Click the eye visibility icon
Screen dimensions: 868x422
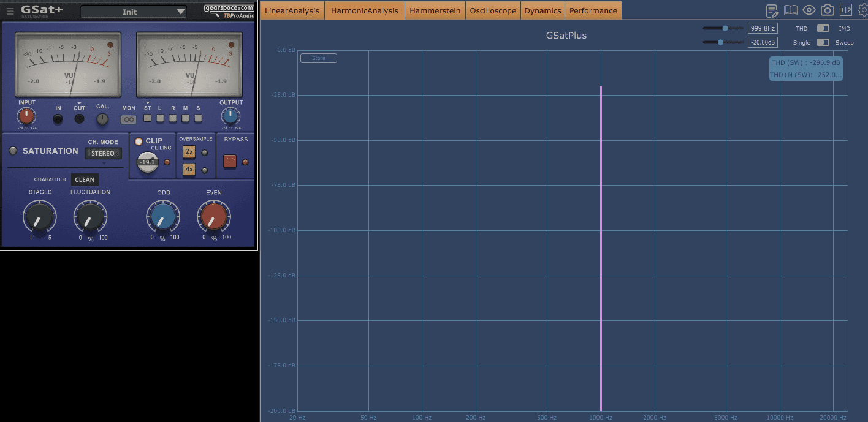(809, 10)
